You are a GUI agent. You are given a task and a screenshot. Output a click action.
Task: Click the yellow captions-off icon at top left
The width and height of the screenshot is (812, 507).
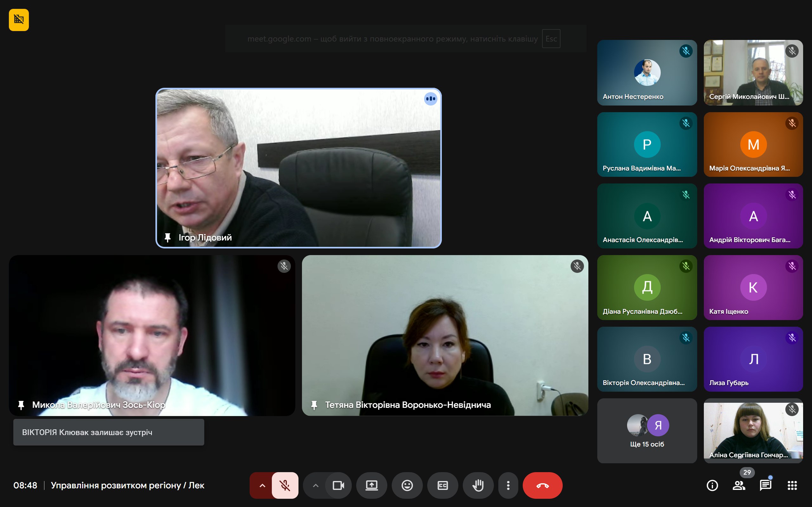[19, 20]
